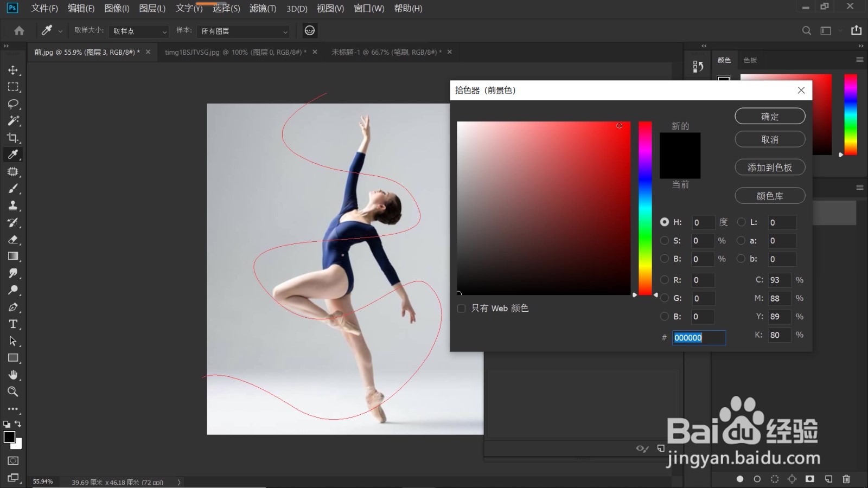Enable 只有 Web 颜色 checkbox

pyautogui.click(x=462, y=309)
